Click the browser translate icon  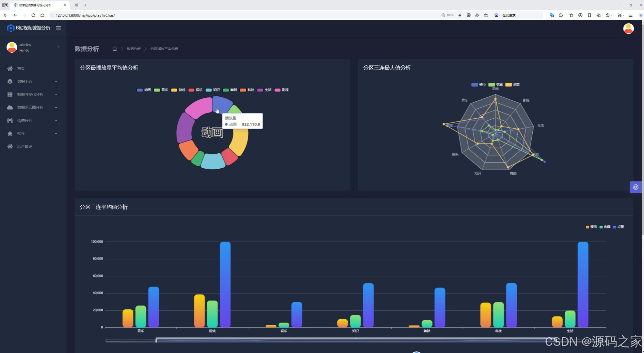552,15
